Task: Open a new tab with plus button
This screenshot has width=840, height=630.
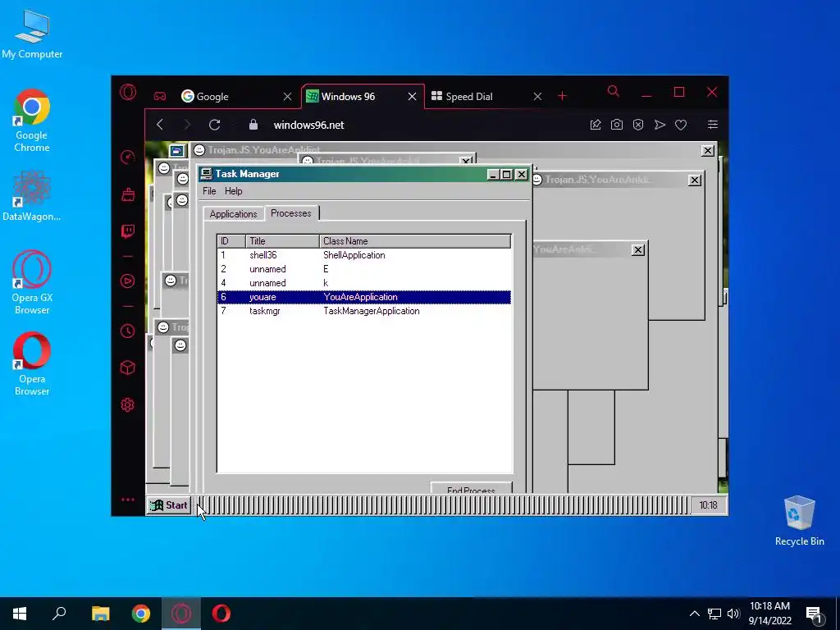Action: (562, 96)
